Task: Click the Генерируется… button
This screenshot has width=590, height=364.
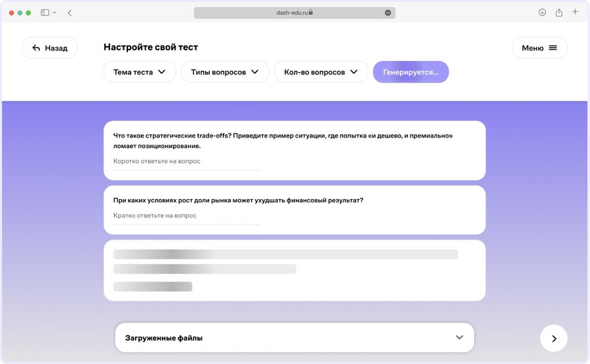Action: [410, 72]
